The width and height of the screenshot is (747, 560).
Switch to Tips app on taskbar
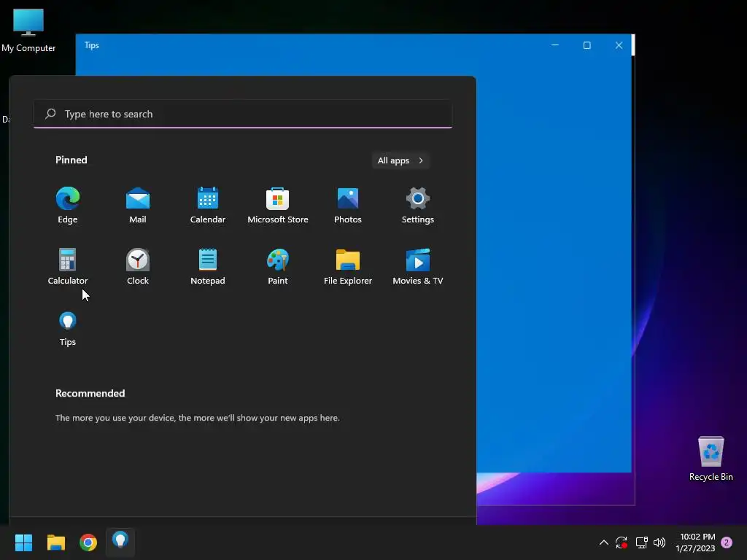click(120, 542)
